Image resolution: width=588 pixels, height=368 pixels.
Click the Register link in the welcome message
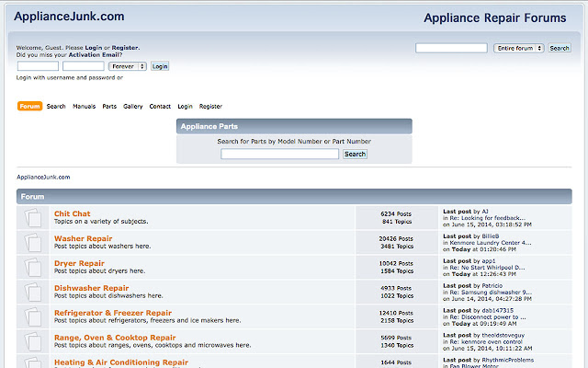tap(125, 48)
